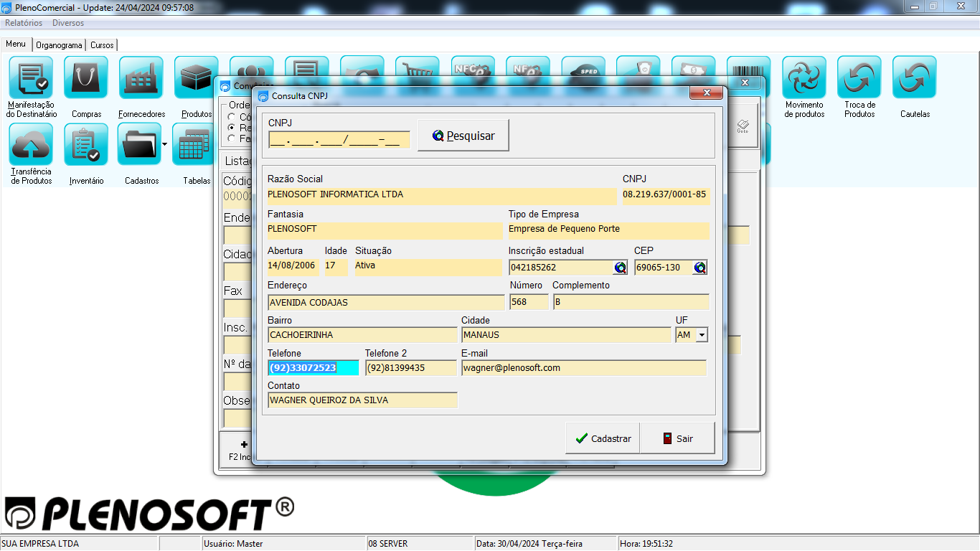Click E-mail field wagner@plenosoft.com
This screenshot has width=980, height=551.
pyautogui.click(x=584, y=368)
